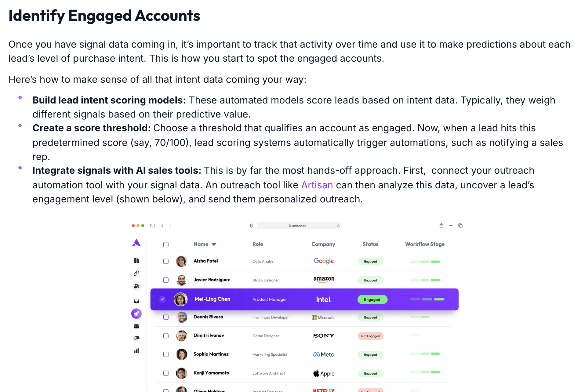Expand the Name column sort arrow
574x392 pixels.
(214, 245)
